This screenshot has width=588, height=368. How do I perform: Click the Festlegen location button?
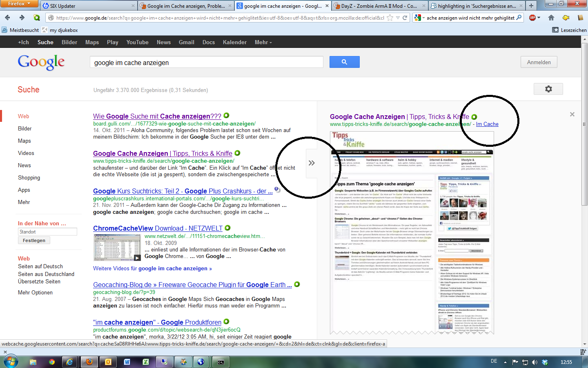[x=34, y=240]
